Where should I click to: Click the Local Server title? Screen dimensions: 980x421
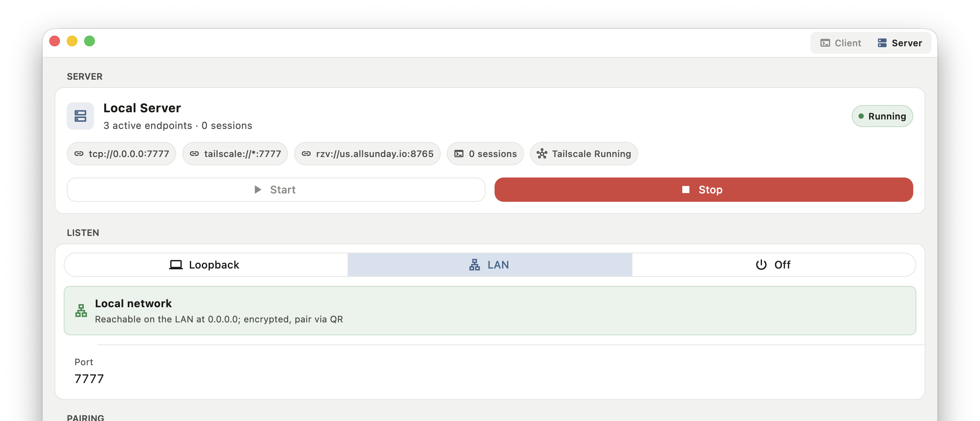(x=142, y=108)
